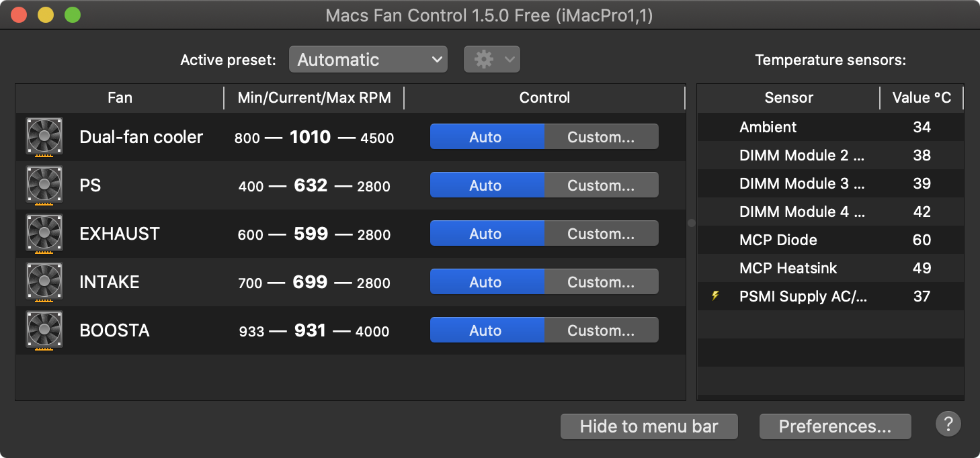Click Hide to menu bar button
Viewport: 980px width, 458px height.
(649, 426)
